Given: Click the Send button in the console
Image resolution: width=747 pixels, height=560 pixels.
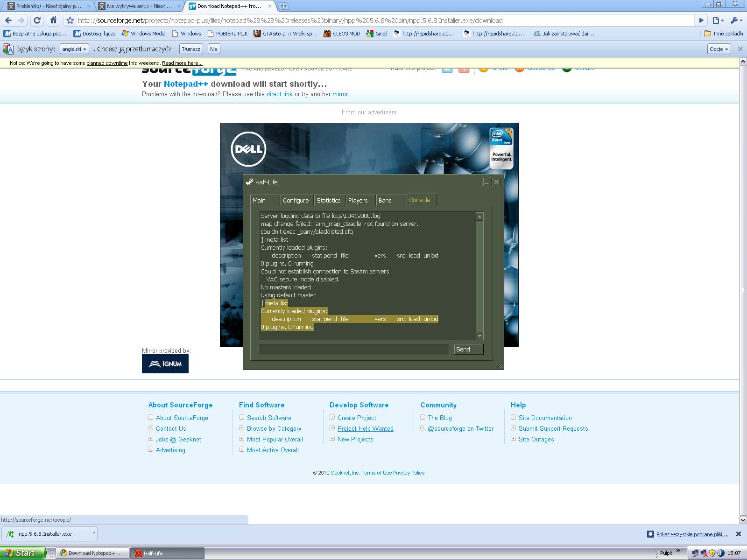Looking at the screenshot, I should pyautogui.click(x=468, y=349).
